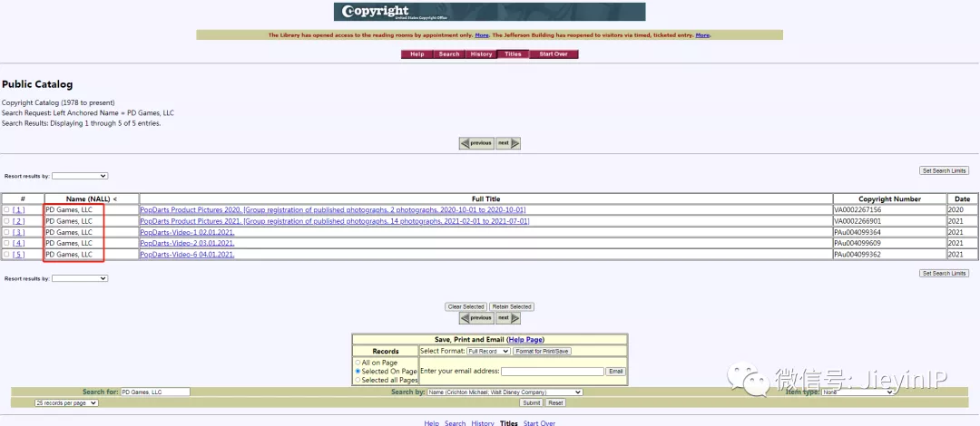Image resolution: width=980 pixels, height=426 pixels.
Task: Click the upper Set Search Limits button
Action: tap(945, 170)
